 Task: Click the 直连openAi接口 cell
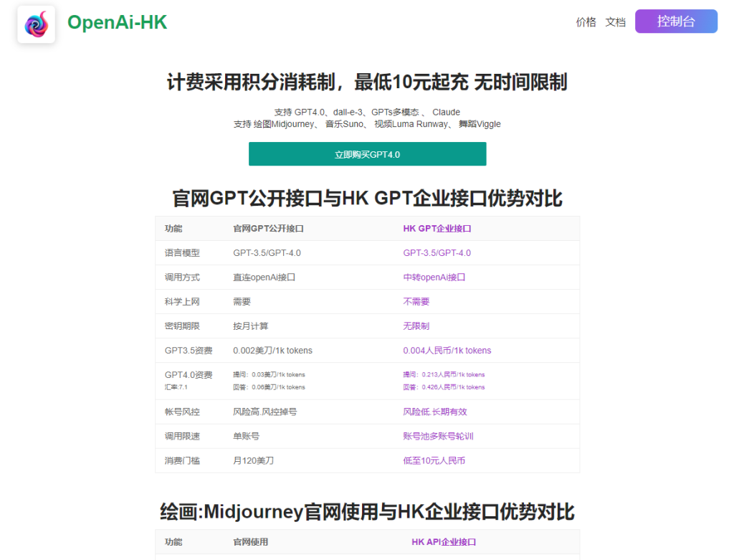pos(264,277)
